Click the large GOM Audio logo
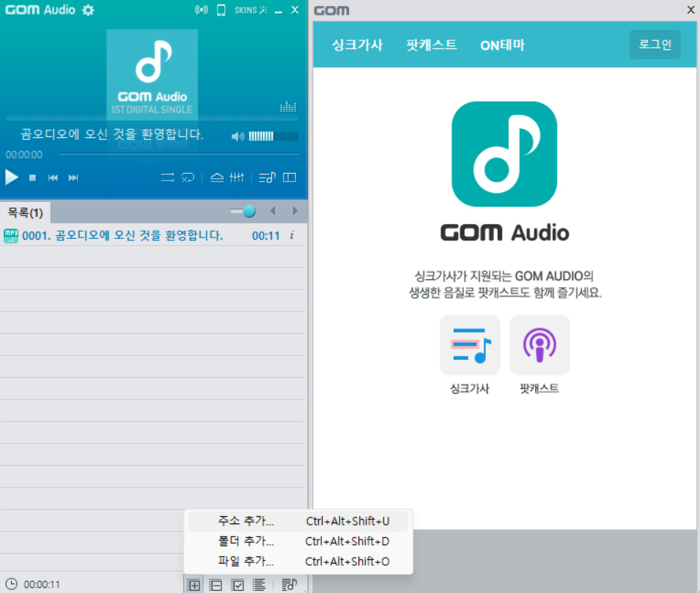 tap(504, 154)
